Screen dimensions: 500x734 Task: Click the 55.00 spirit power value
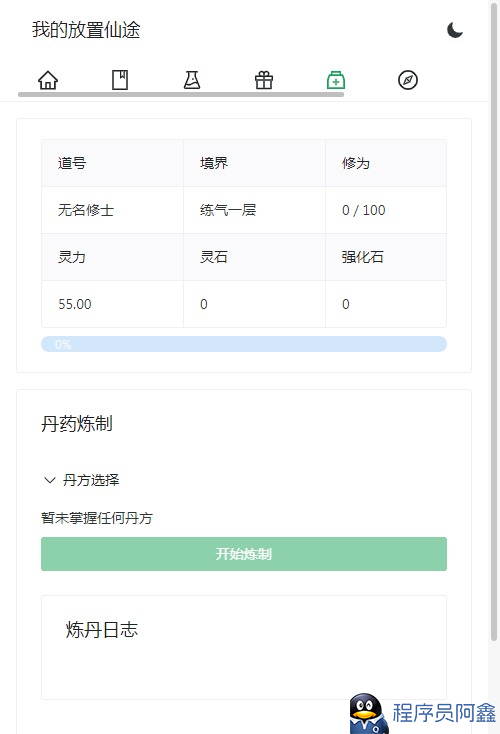[75, 304]
